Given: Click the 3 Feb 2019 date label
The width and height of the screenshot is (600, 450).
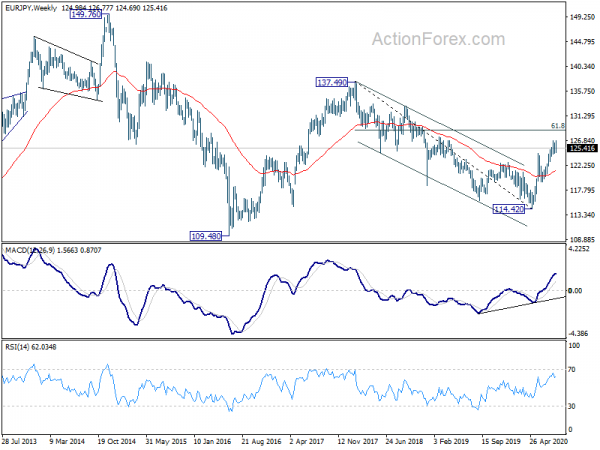Looking at the screenshot, I should (x=453, y=441).
